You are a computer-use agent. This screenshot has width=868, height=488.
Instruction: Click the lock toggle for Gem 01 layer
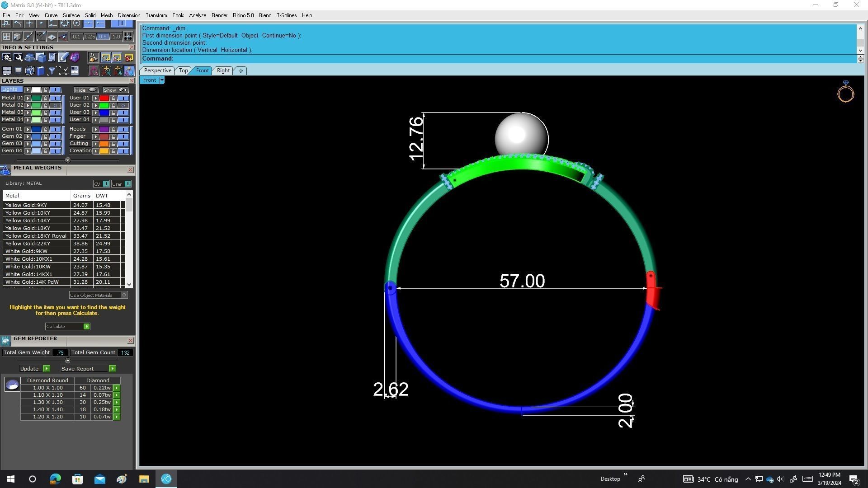click(45, 129)
